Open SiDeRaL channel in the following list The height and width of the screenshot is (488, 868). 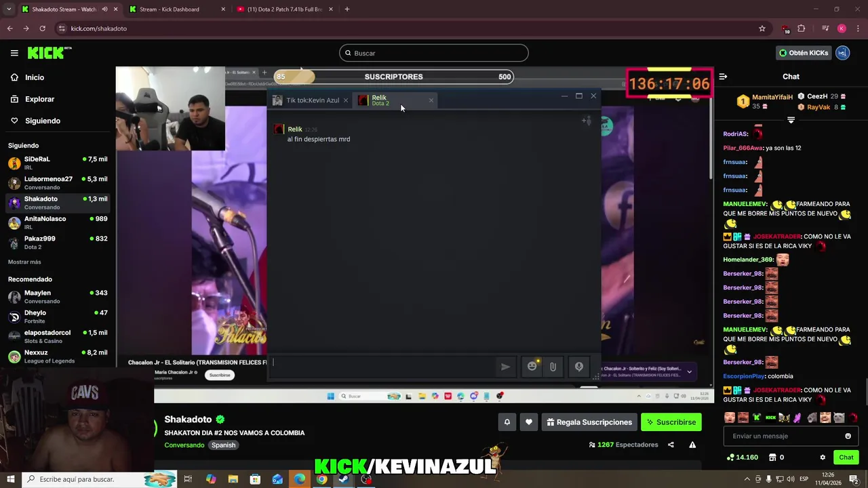(x=58, y=163)
